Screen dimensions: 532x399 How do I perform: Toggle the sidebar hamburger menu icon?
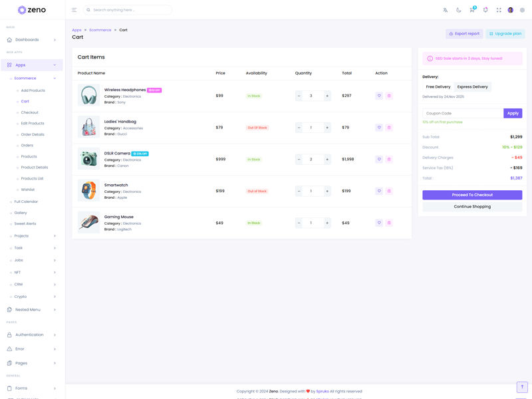tap(74, 10)
